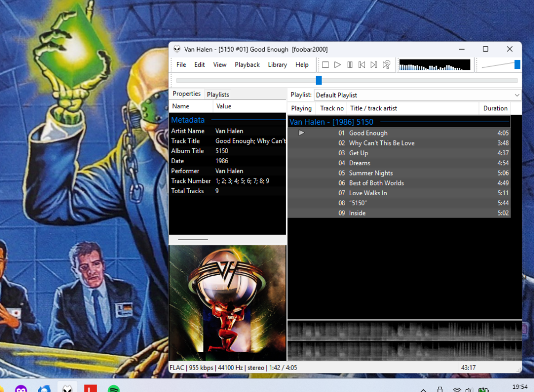The image size is (534, 392).
Task: Click the Total Tracks property row
Action: pos(228,191)
